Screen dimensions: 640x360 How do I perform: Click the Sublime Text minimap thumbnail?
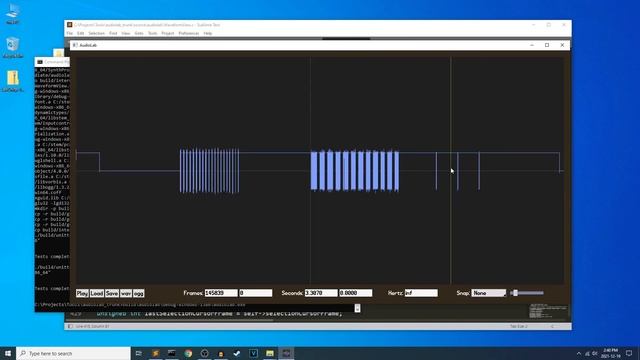(548, 311)
